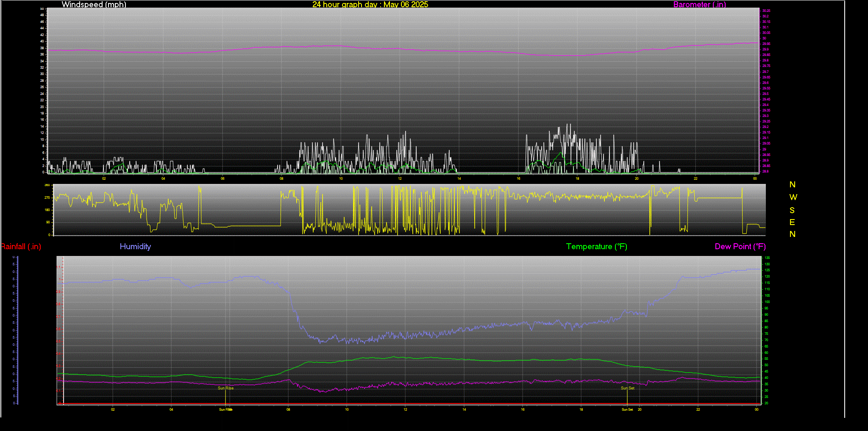The width and height of the screenshot is (868, 431).
Task: Click hour '00' ending the temperature graph time axis
Action: click(x=757, y=409)
